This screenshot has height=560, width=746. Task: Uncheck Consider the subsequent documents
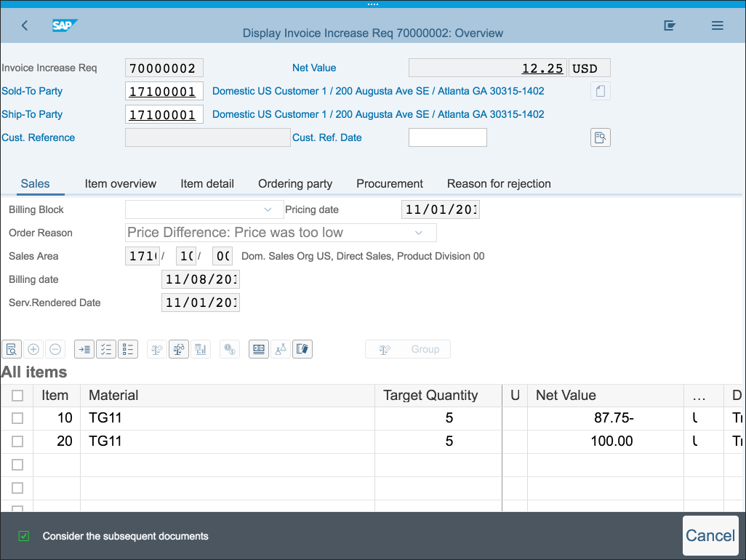click(x=24, y=536)
